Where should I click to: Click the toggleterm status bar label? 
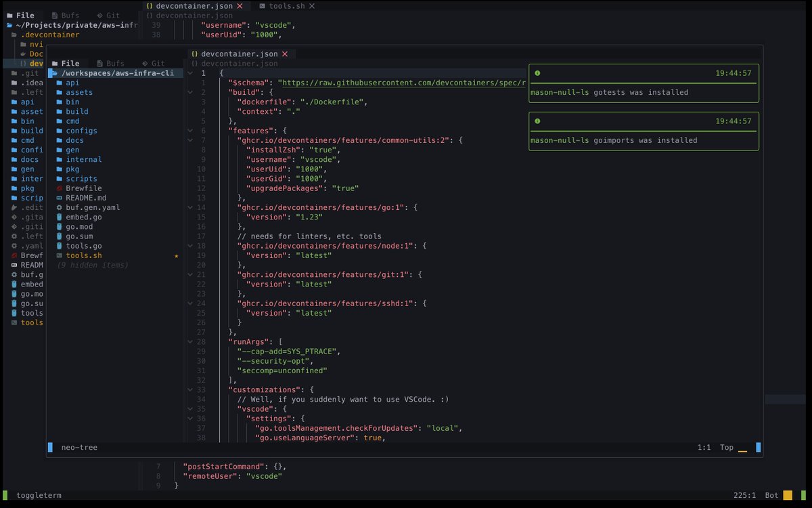(x=39, y=496)
